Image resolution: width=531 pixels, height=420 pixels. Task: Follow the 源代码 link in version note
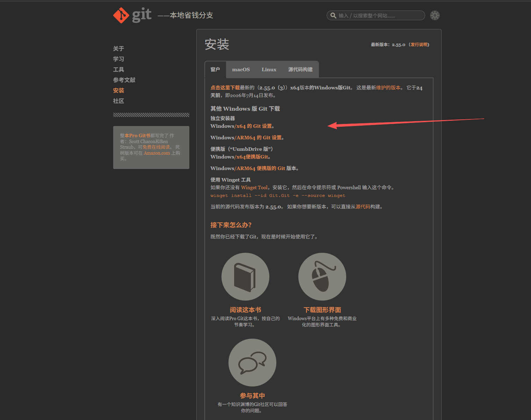click(x=363, y=207)
